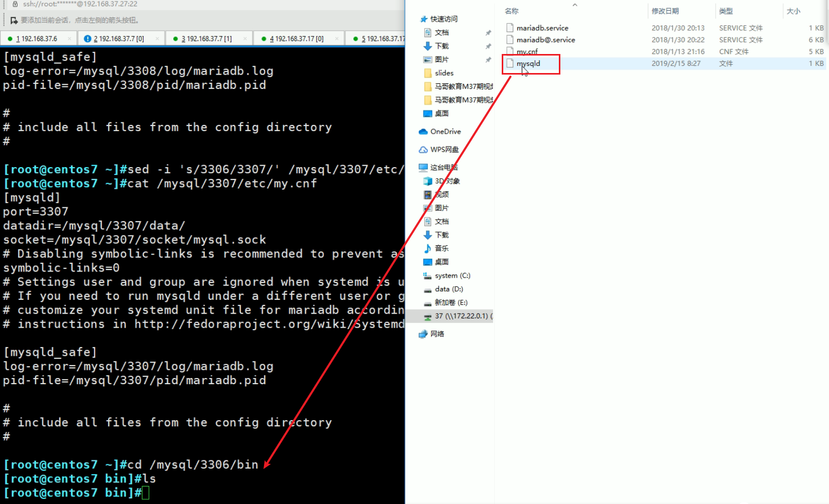Open the 音乐 music folder
This screenshot has width=829, height=504.
coord(441,248)
